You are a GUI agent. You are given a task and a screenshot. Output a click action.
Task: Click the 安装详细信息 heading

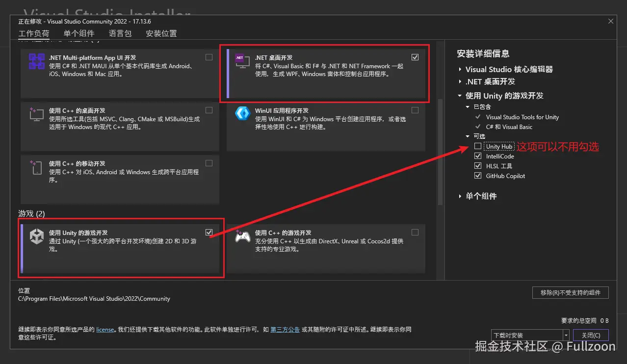483,53
